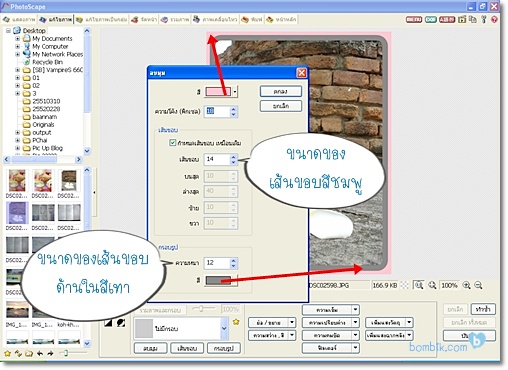
Task: Click the red help question mark icon
Action: click(494, 20)
